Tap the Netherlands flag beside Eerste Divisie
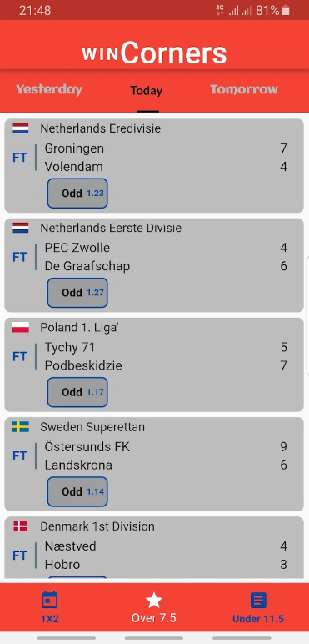This screenshot has width=309, height=644. click(21, 228)
